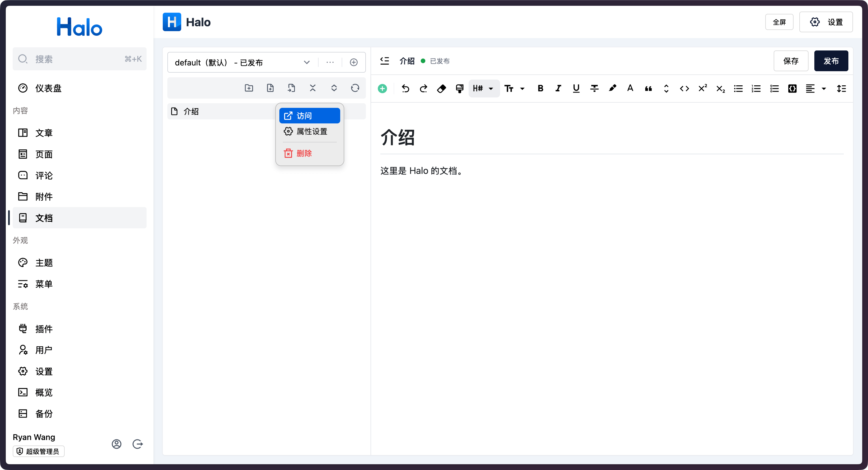Select 删除 in the context menu
Viewport: 868px width, 470px height.
click(304, 153)
